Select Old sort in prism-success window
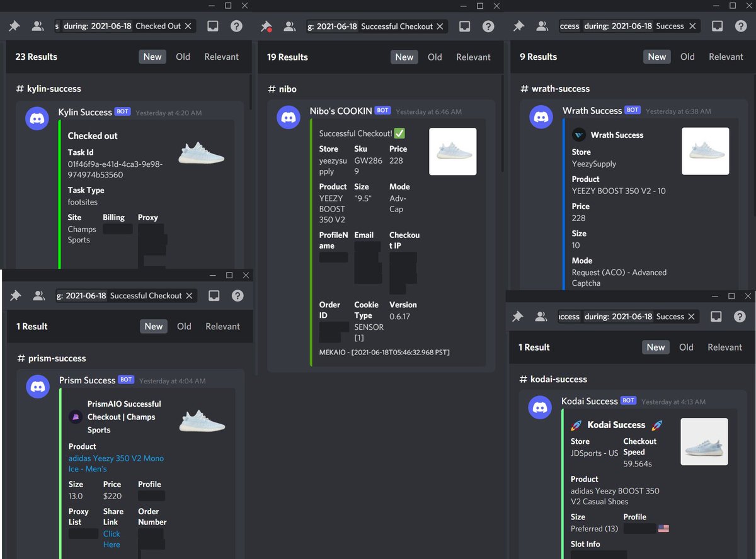This screenshot has width=756, height=559. [x=184, y=326]
